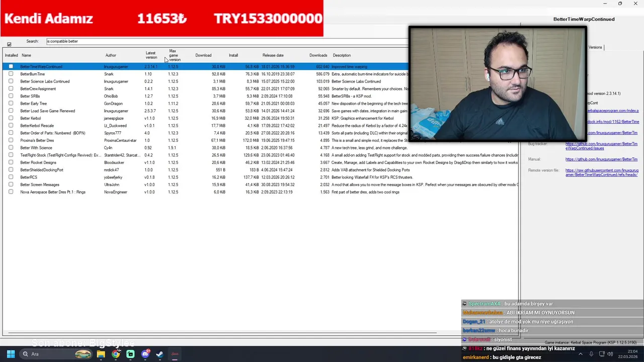
Task: Toggle the filter checkbox beside Search
Action: tap(9, 44)
